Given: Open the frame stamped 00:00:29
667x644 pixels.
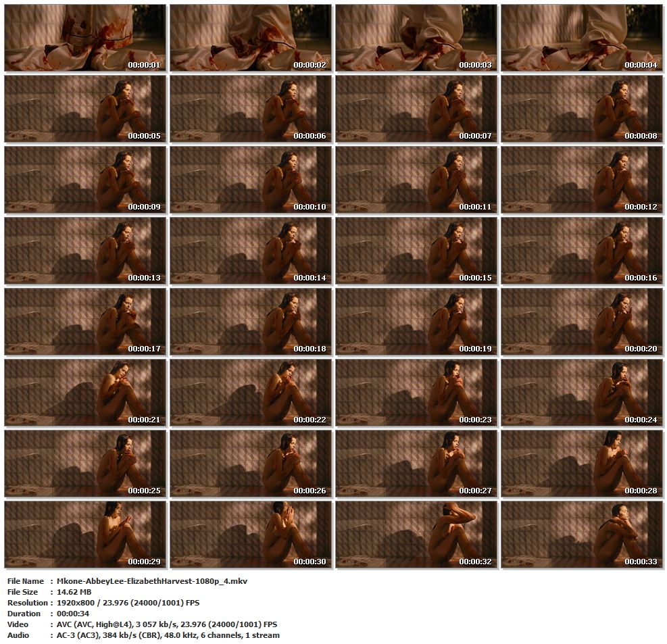Looking at the screenshot, I should click(85, 535).
